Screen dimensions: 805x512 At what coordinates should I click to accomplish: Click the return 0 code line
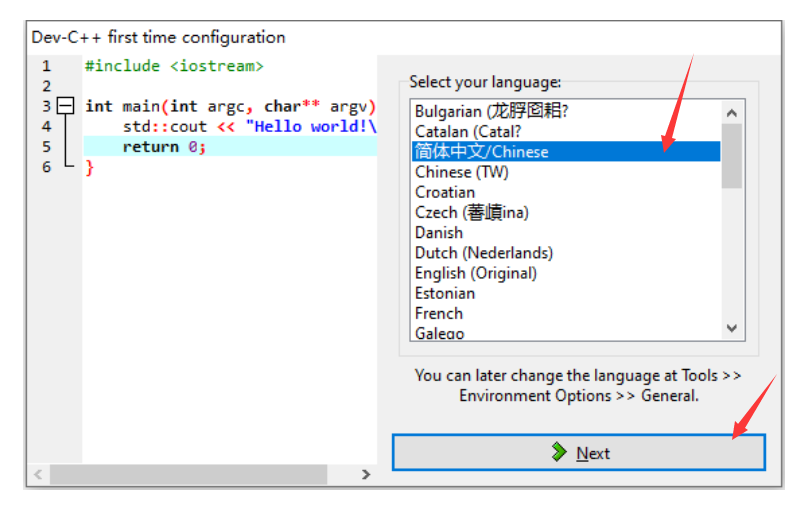164,147
